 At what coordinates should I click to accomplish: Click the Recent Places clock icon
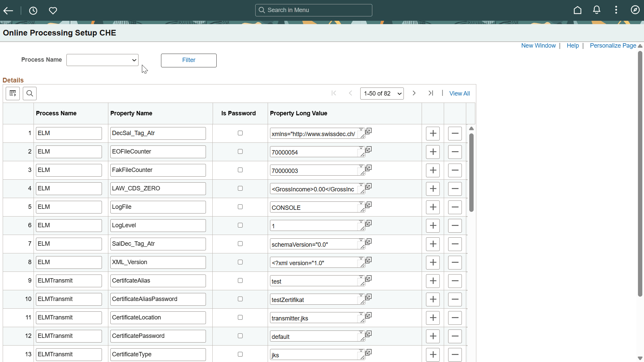[33, 10]
